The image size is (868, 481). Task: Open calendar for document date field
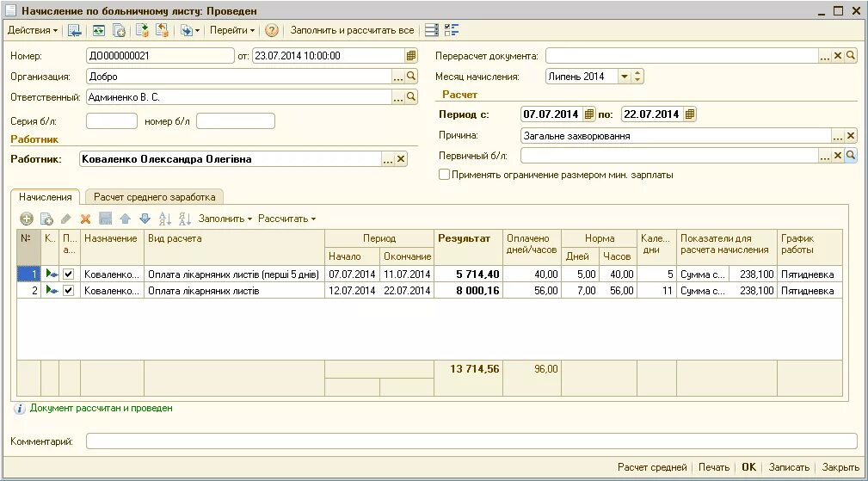tap(410, 55)
